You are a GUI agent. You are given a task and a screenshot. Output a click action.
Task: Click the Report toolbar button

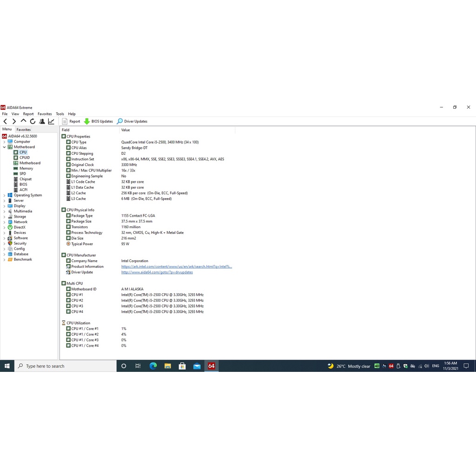pos(71,121)
